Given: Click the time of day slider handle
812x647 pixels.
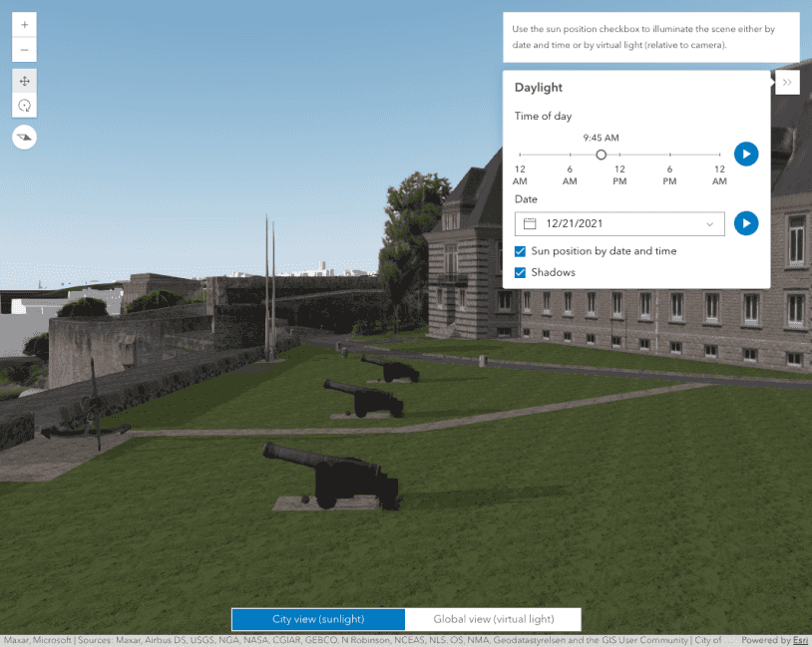Looking at the screenshot, I should point(601,155).
